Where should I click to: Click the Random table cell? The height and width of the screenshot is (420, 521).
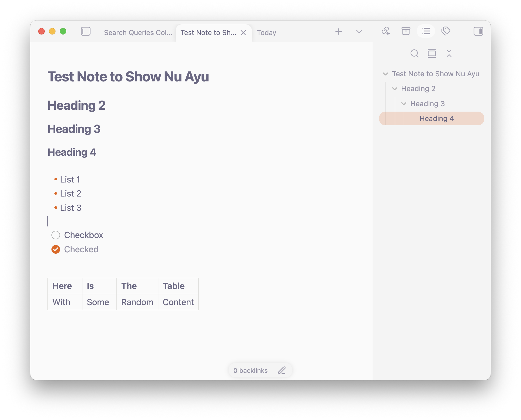137,302
